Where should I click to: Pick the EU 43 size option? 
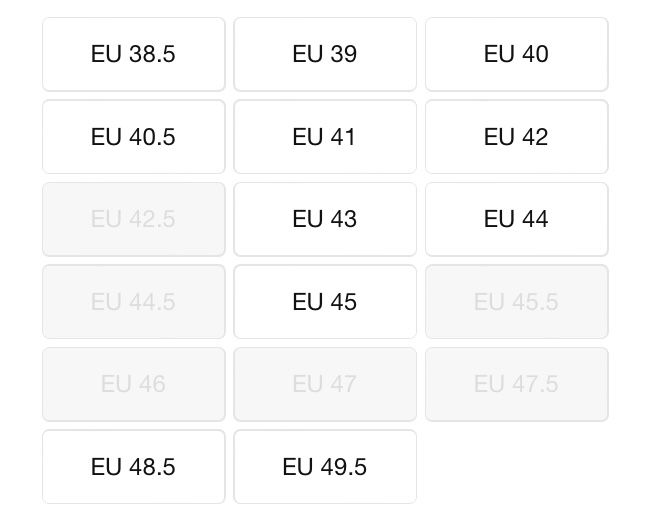[325, 219]
